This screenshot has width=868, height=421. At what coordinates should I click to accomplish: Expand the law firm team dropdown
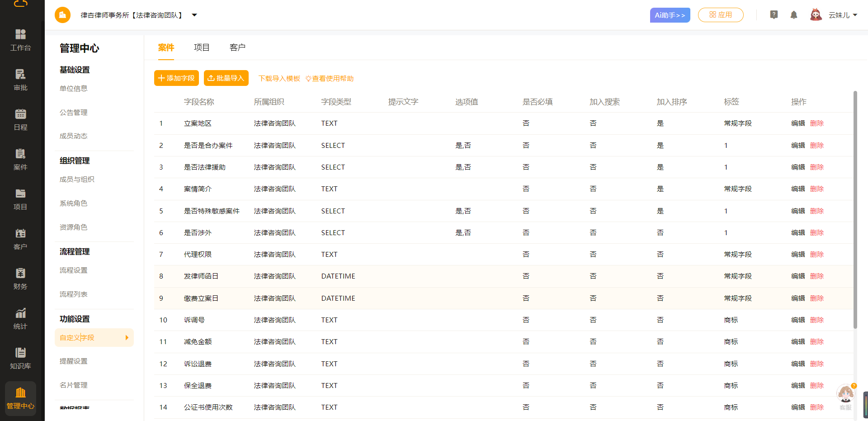coord(194,15)
